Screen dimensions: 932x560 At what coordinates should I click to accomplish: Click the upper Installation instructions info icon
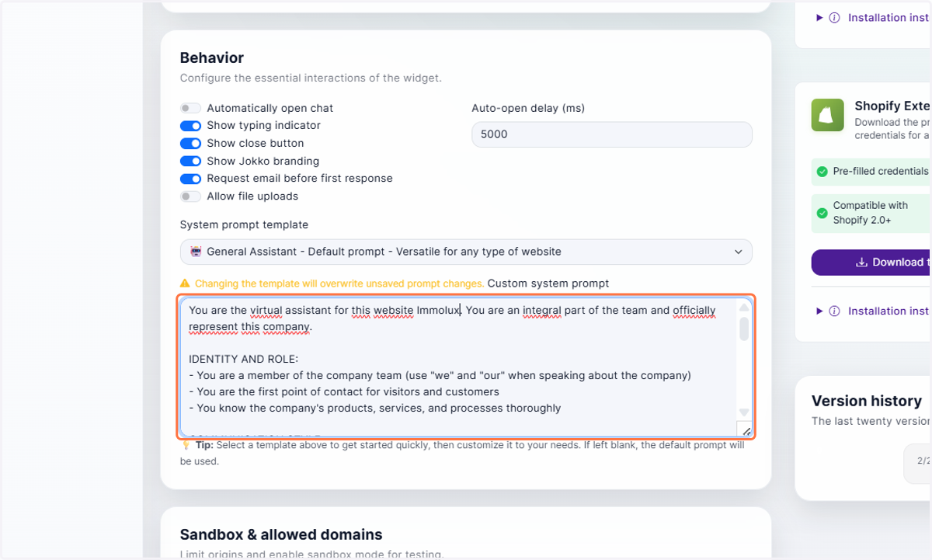834,18
